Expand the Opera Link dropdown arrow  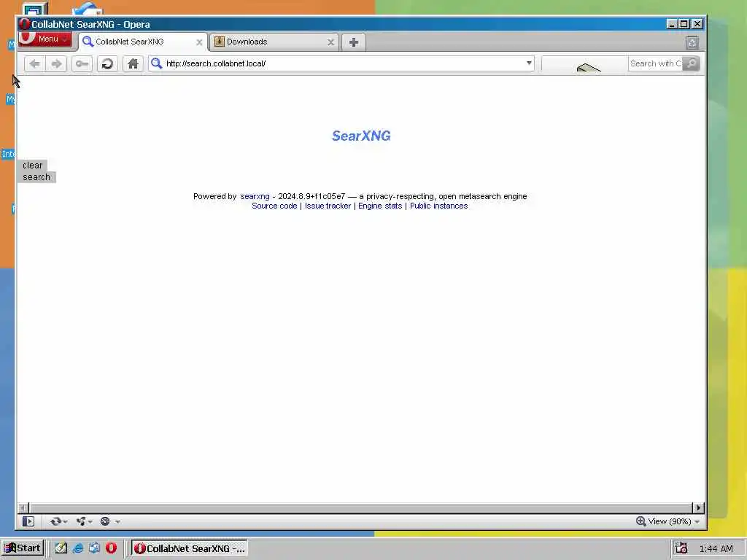pyautogui.click(x=65, y=522)
